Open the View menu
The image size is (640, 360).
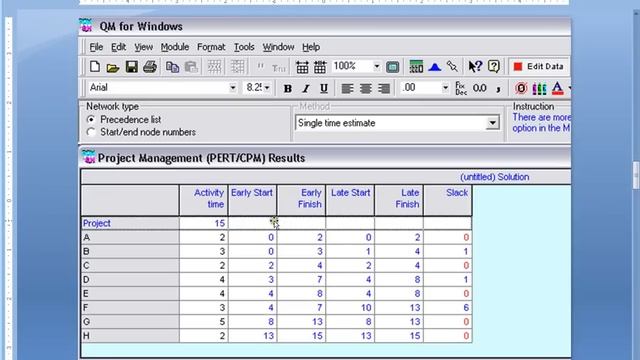coord(144,47)
